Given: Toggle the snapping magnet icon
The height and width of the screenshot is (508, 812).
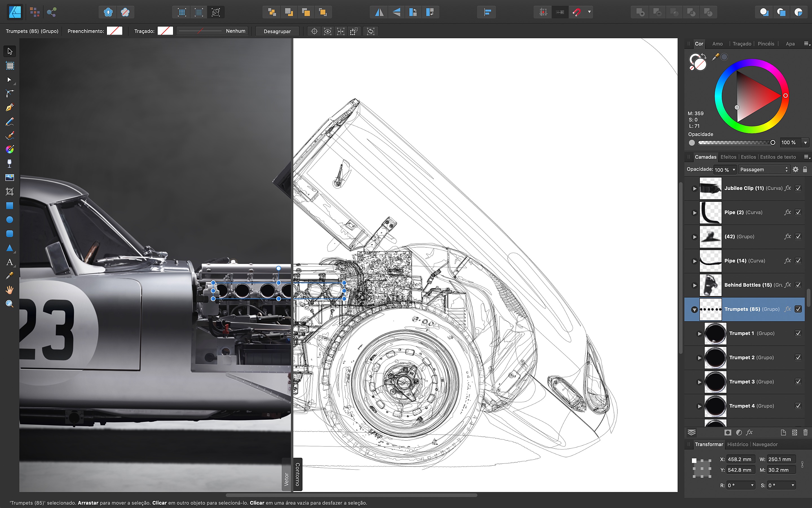Looking at the screenshot, I should [577, 12].
